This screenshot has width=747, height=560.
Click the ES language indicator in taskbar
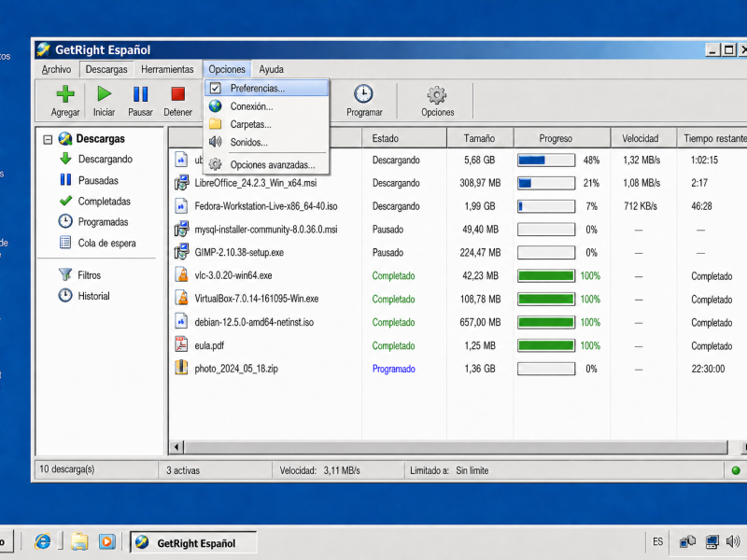click(657, 541)
